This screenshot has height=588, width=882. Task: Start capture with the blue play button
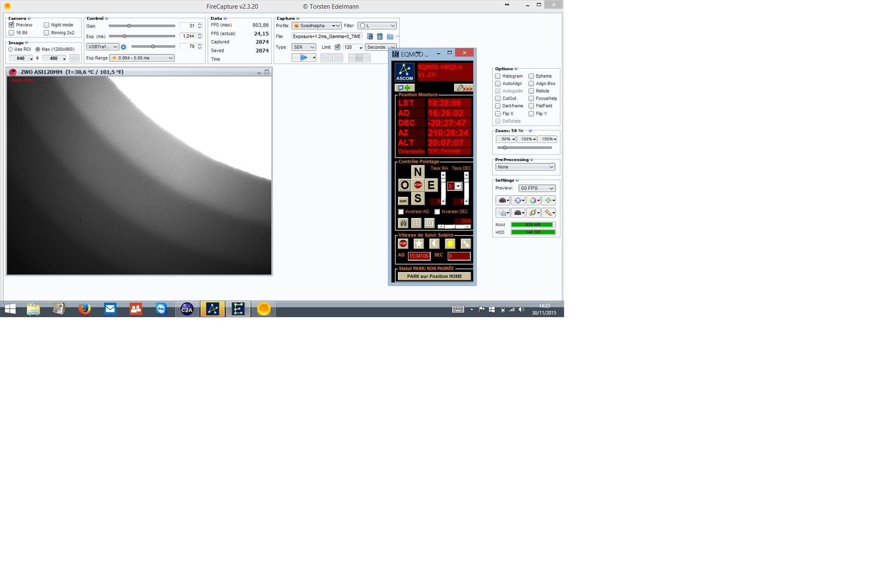coord(304,58)
